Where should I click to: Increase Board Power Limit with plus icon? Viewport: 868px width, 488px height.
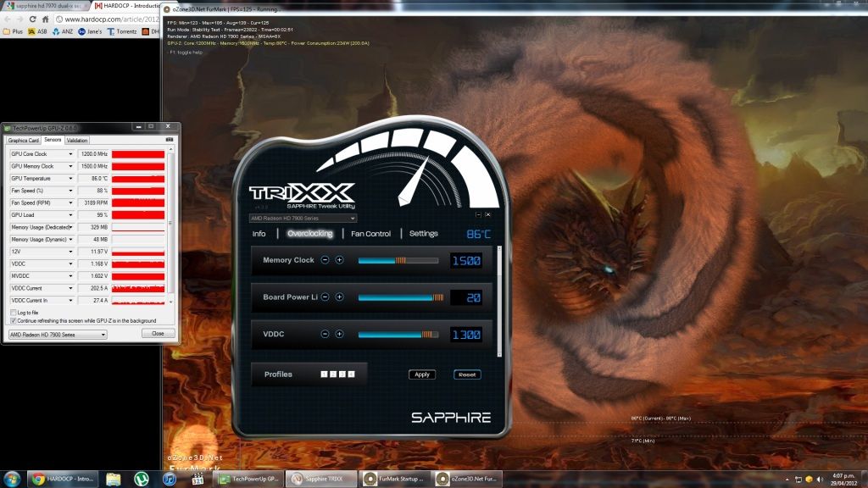[x=339, y=297]
